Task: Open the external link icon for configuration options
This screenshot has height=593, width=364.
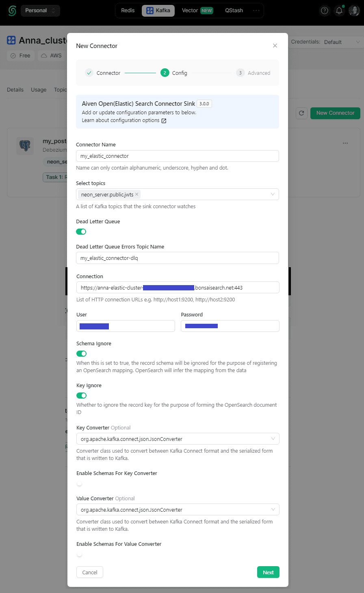Action: coord(164,121)
